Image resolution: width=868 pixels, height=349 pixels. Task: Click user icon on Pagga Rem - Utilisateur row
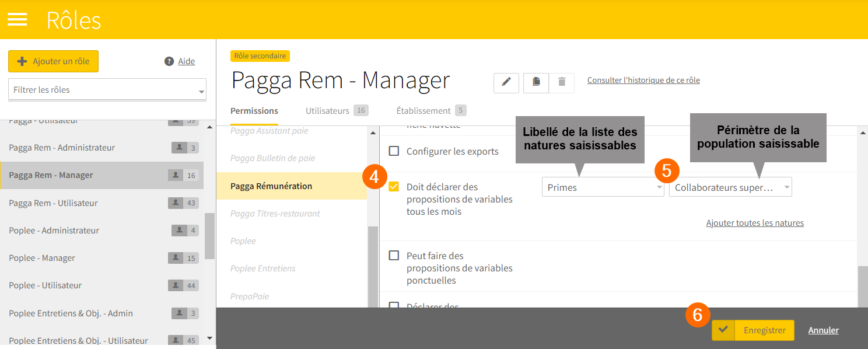175,203
